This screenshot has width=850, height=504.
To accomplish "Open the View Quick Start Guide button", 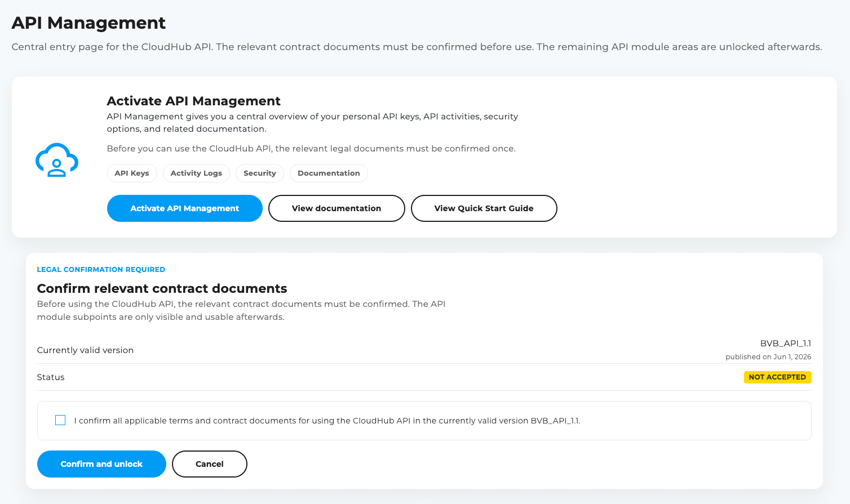I will coord(484,208).
